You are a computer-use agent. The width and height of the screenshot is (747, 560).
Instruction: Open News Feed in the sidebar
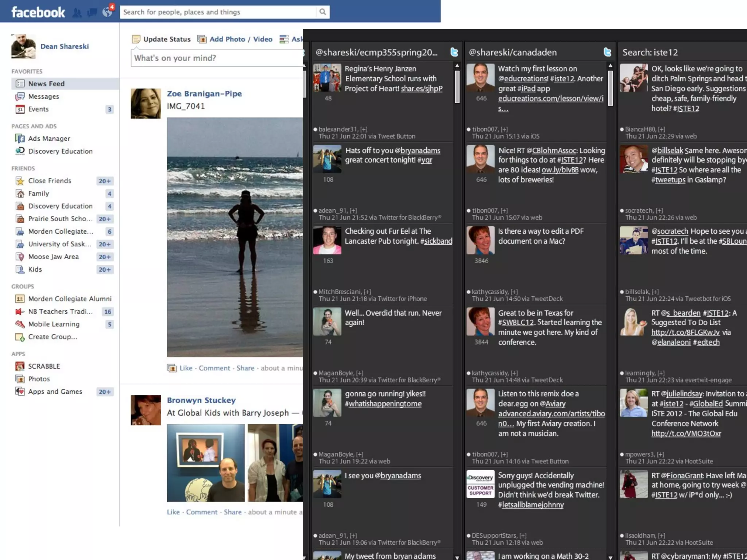(x=46, y=83)
